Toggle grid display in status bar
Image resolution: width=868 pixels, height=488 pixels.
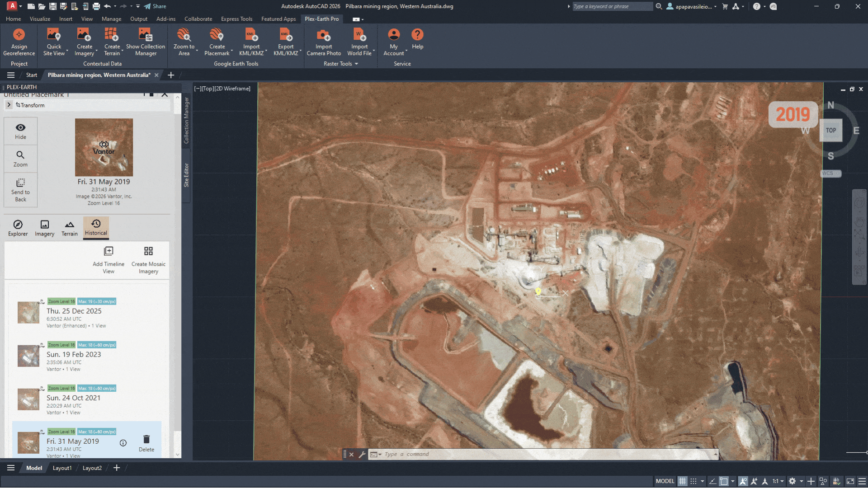pos(682,481)
